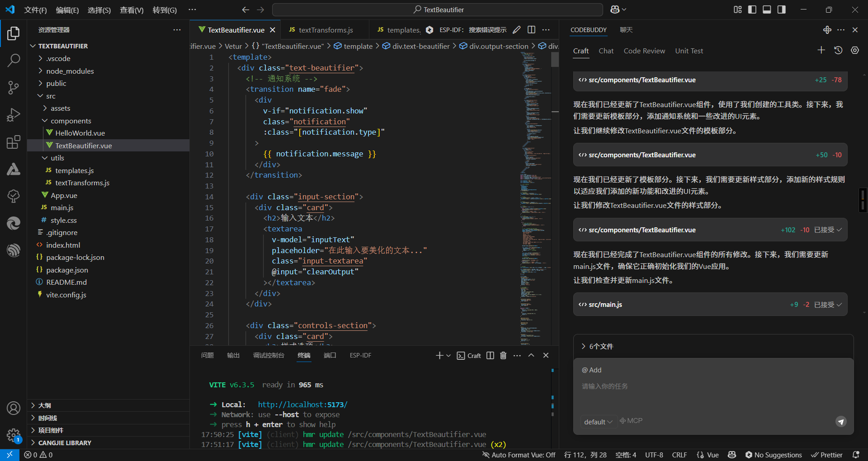This screenshot has width=868, height=461.
Task: Click @ Add context button
Action: pos(591,370)
